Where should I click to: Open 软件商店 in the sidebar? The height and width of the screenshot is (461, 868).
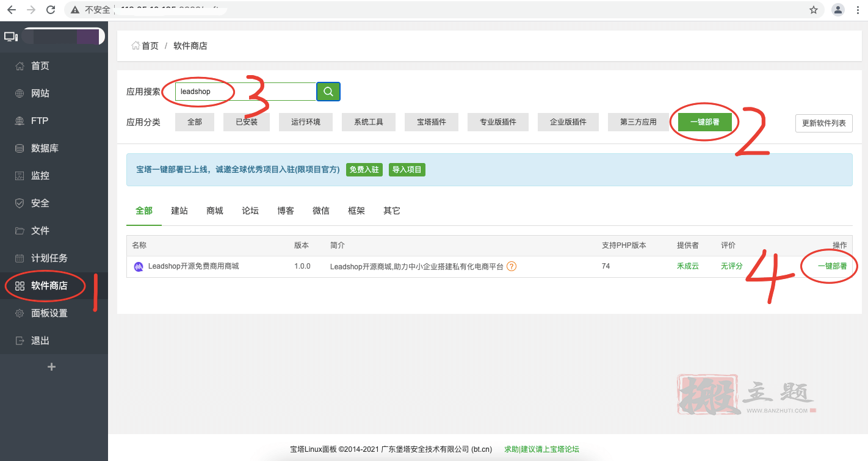54,286
